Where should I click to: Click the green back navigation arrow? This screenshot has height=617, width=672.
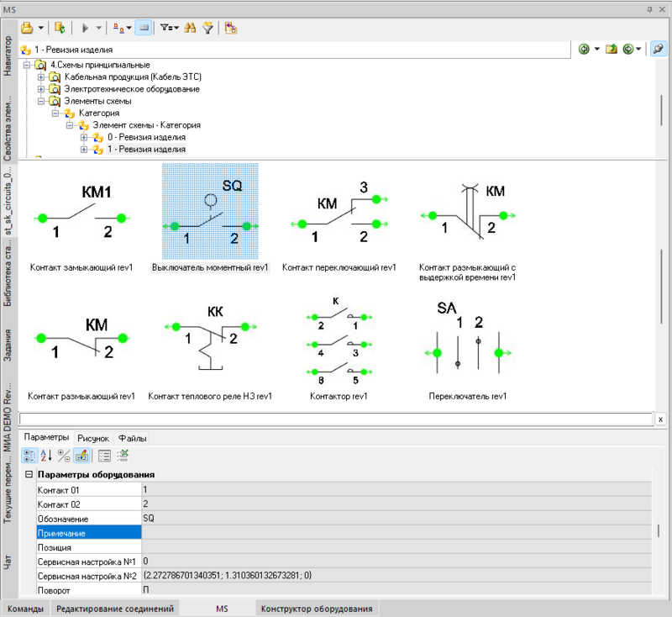pos(585,50)
